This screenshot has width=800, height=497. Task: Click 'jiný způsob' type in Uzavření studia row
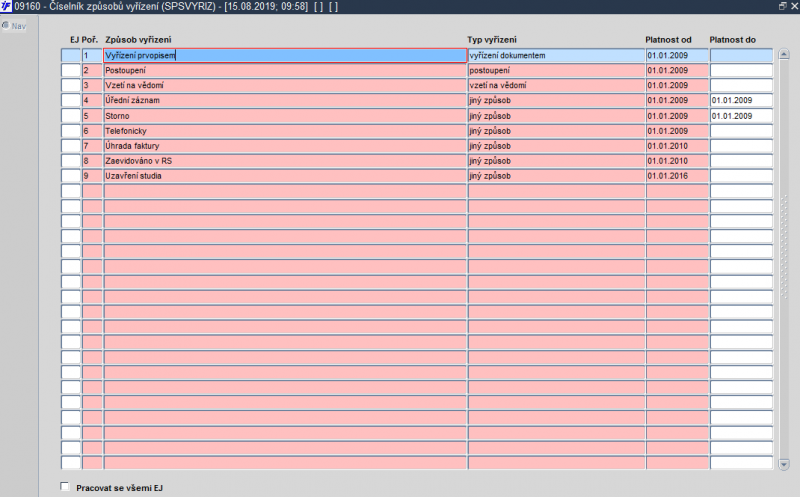point(557,176)
